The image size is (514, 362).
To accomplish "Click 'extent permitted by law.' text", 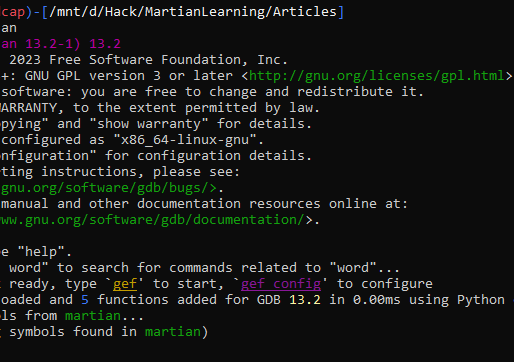I will 224,108.
